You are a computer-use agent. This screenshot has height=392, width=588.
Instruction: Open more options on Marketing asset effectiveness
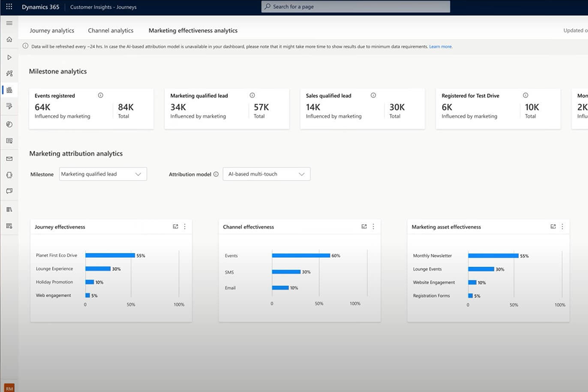[x=562, y=227]
